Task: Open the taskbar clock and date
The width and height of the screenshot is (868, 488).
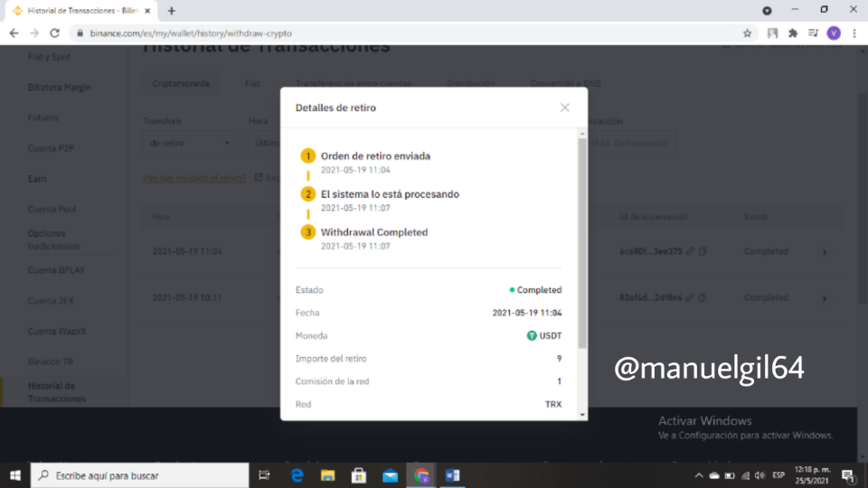Action: pyautogui.click(x=813, y=475)
